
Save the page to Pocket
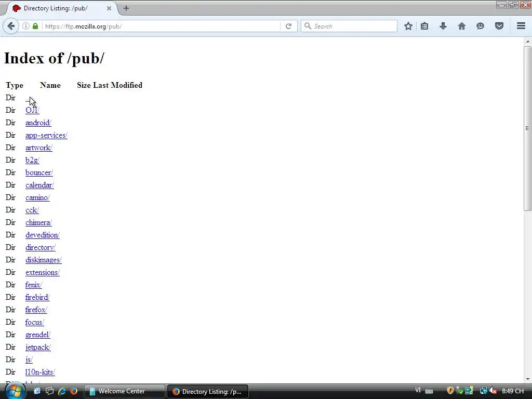pyautogui.click(x=499, y=26)
